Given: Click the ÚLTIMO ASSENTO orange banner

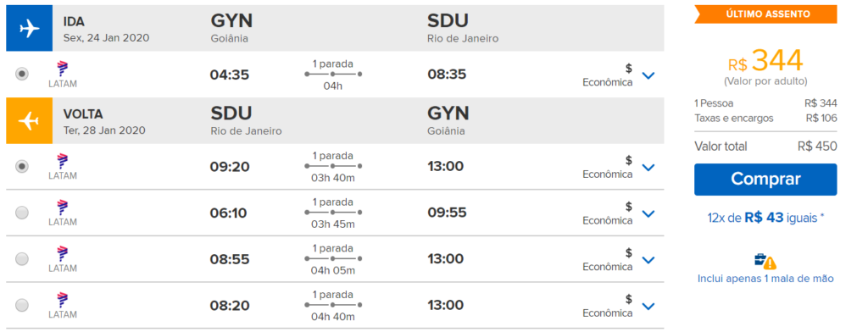Looking at the screenshot, I should [x=765, y=14].
